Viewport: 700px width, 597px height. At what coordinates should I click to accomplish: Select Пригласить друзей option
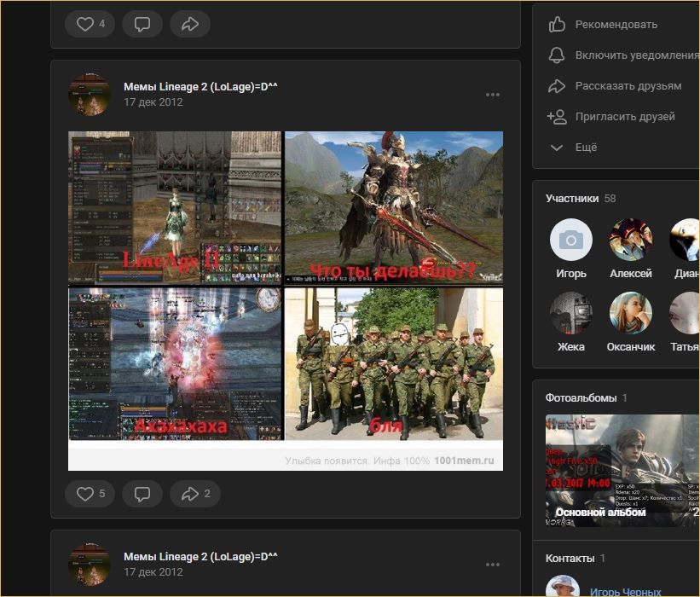click(625, 117)
